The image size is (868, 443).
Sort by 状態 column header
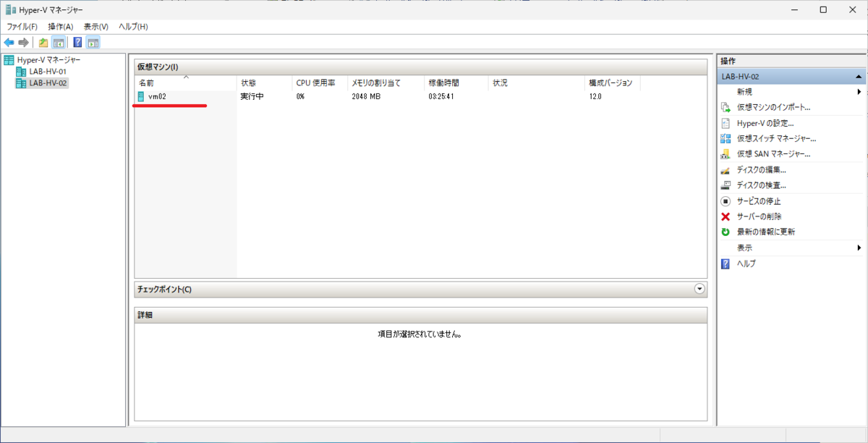coord(265,83)
